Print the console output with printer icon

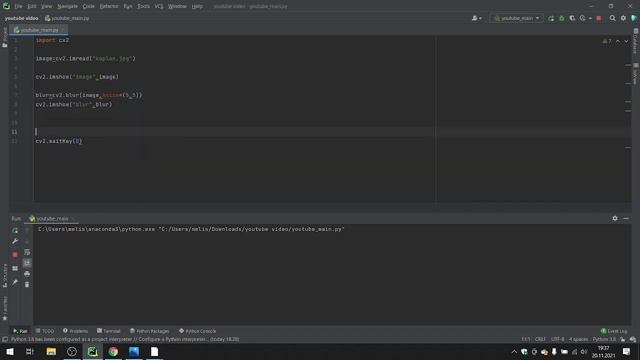pos(27,273)
